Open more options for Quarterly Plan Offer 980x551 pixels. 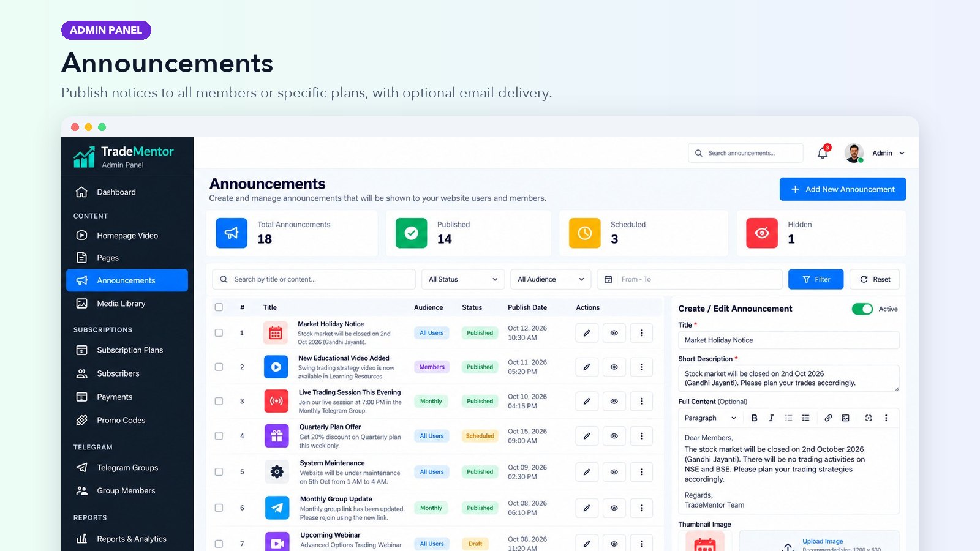(x=641, y=436)
